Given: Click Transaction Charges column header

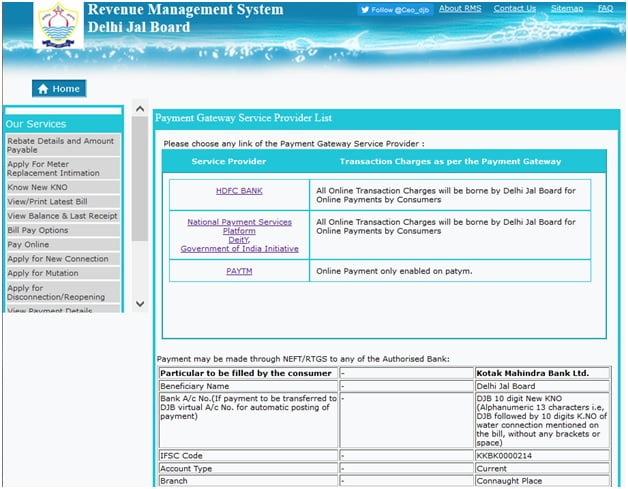Looking at the screenshot, I should (450, 161).
